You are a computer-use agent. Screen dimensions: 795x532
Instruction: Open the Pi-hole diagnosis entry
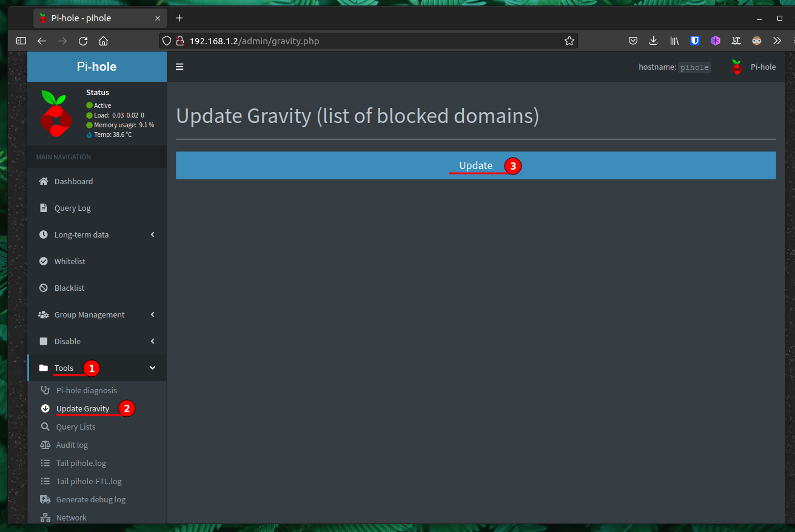(87, 390)
